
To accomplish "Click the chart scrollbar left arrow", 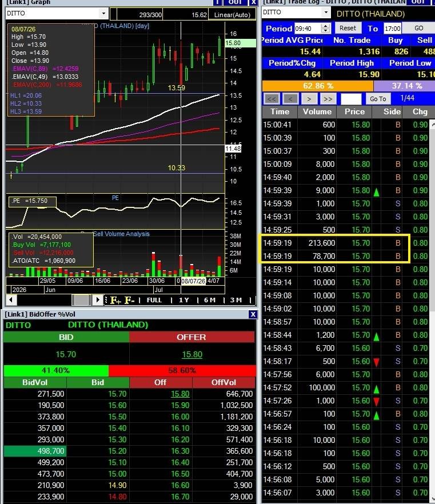I will pyautogui.click(x=11, y=300).
